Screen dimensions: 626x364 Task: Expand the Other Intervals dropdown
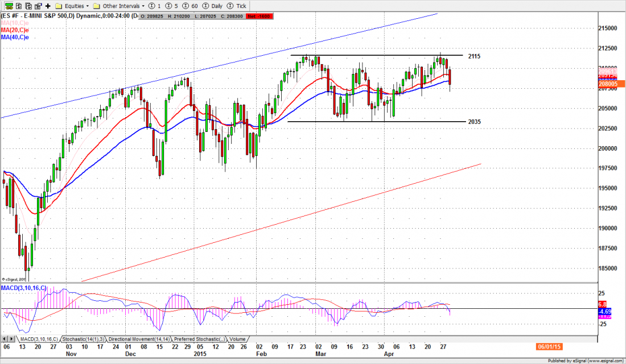(x=118, y=5)
